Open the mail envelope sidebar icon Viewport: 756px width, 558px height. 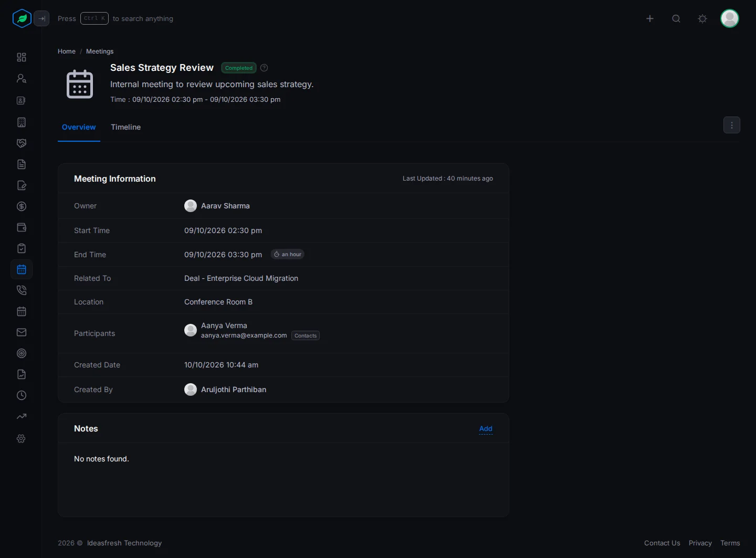click(x=22, y=332)
